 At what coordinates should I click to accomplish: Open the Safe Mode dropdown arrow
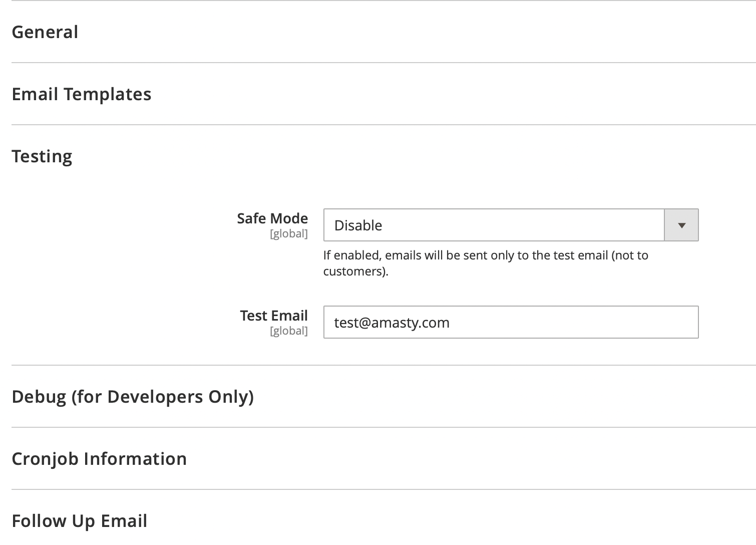[681, 225]
